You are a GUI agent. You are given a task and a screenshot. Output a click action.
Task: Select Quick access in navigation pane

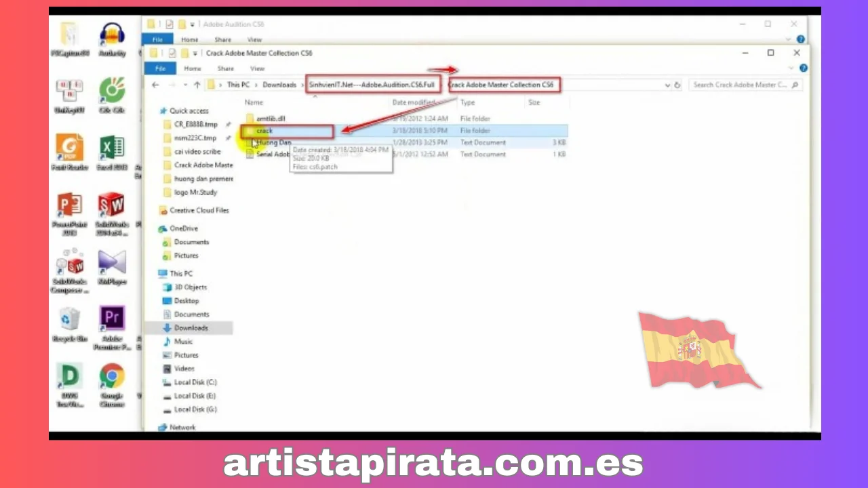pos(189,110)
